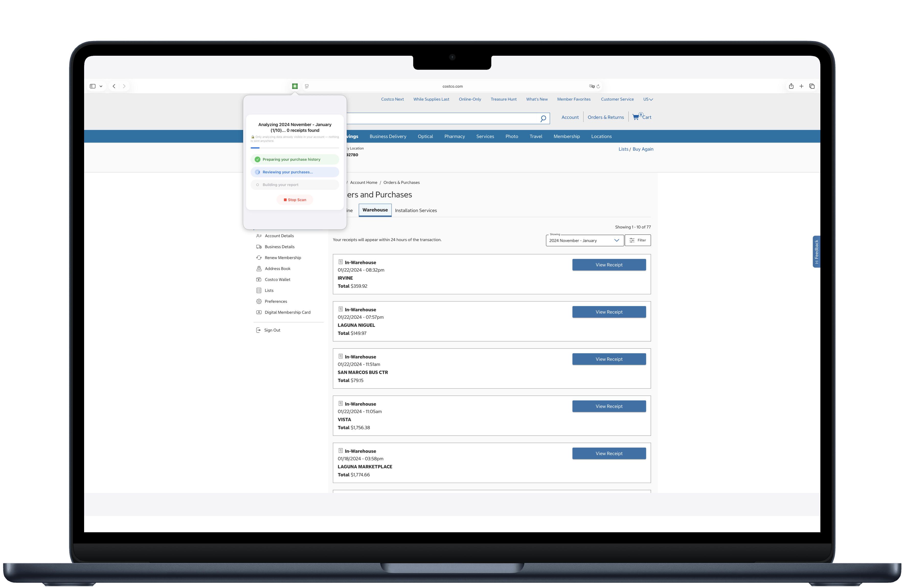View Receipt for LAGUNA NIGUEL purchase

pyautogui.click(x=609, y=312)
